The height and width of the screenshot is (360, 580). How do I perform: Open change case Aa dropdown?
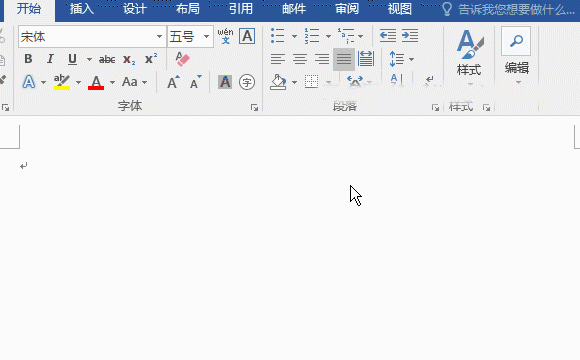(x=145, y=82)
